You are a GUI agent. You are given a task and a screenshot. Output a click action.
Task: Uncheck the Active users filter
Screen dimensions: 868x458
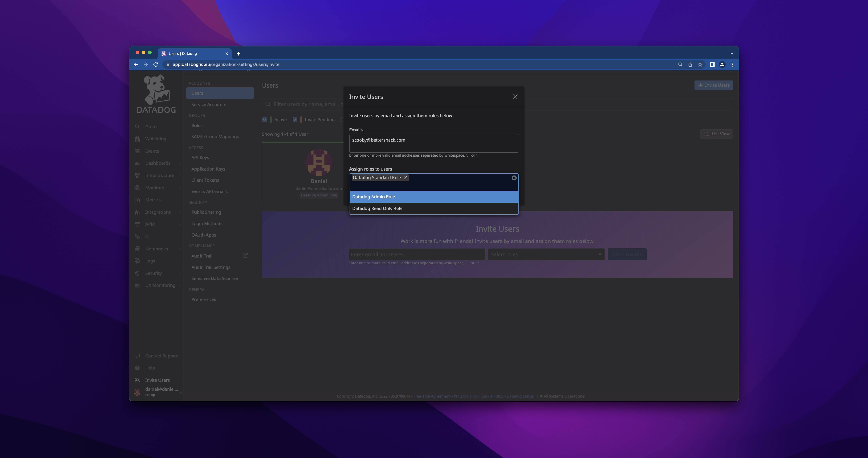[265, 119]
